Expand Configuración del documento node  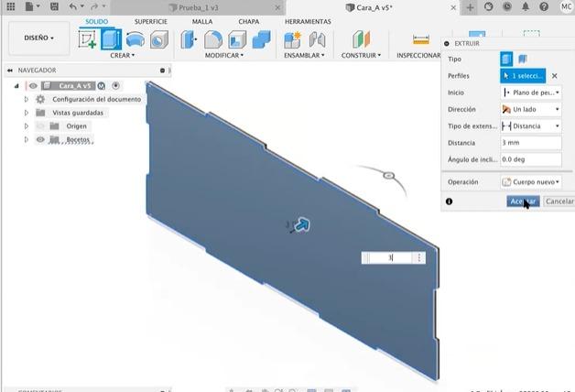pyautogui.click(x=26, y=100)
